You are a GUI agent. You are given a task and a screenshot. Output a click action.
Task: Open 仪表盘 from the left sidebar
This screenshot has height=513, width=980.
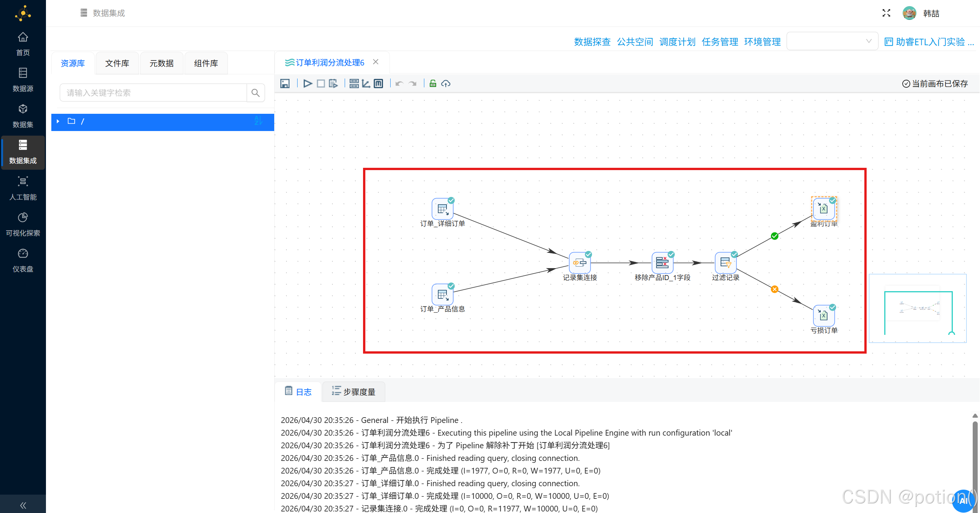(x=23, y=260)
